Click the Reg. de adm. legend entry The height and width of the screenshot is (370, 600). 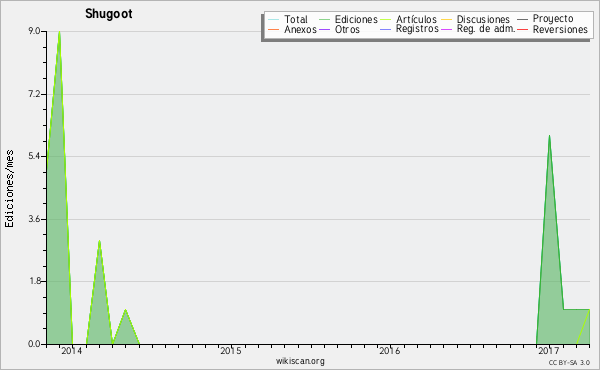(486, 29)
